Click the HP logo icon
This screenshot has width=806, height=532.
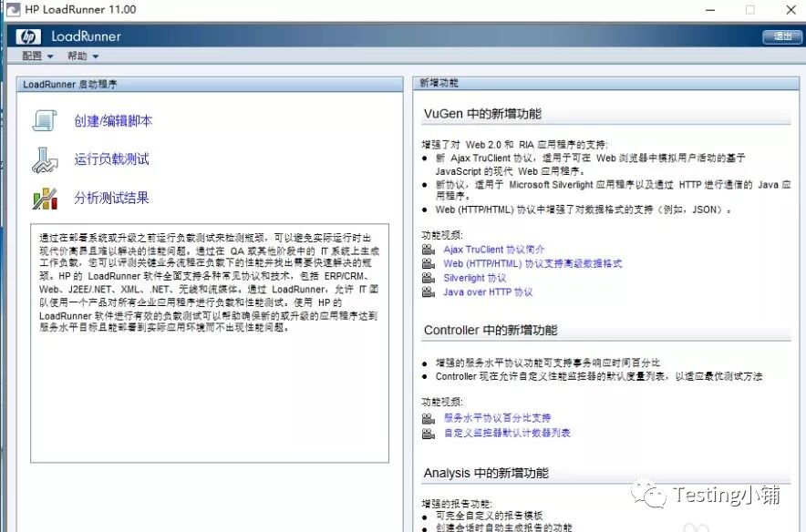click(28, 36)
